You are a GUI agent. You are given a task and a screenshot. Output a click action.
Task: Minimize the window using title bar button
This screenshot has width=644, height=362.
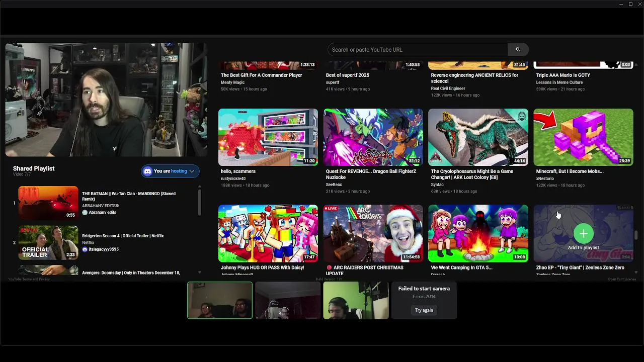coord(621,4)
